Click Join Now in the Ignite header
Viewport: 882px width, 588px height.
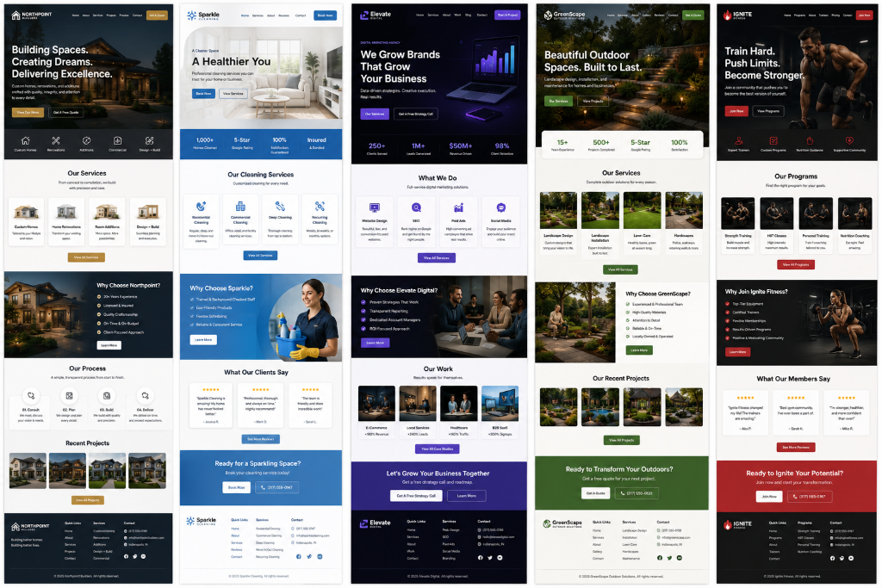point(865,15)
